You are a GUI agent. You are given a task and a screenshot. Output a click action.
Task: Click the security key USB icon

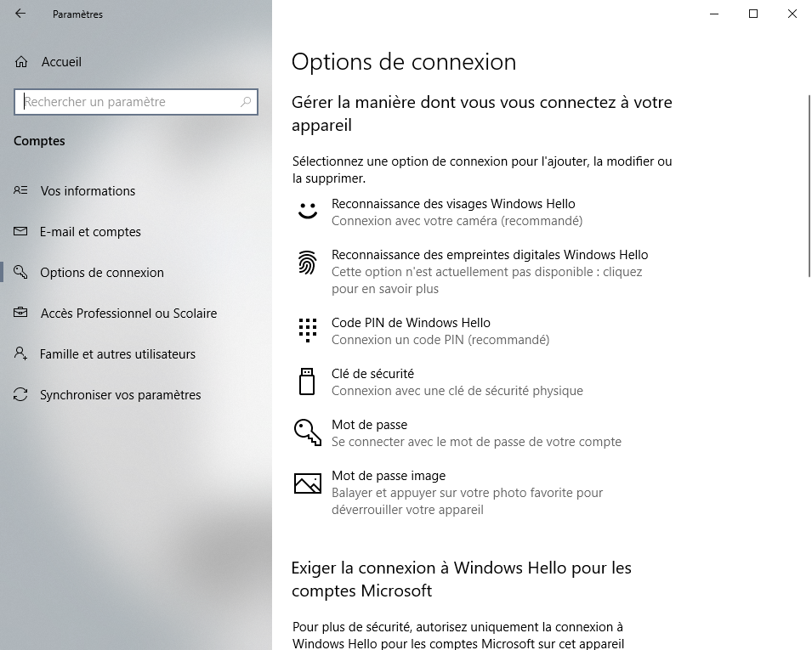tap(307, 382)
